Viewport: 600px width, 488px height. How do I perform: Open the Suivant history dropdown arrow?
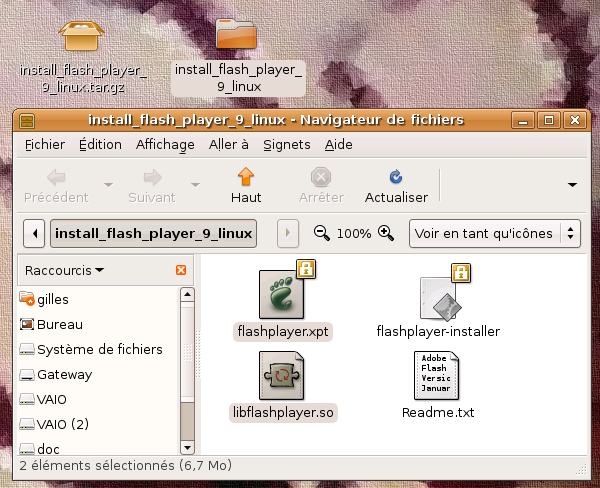[196, 185]
